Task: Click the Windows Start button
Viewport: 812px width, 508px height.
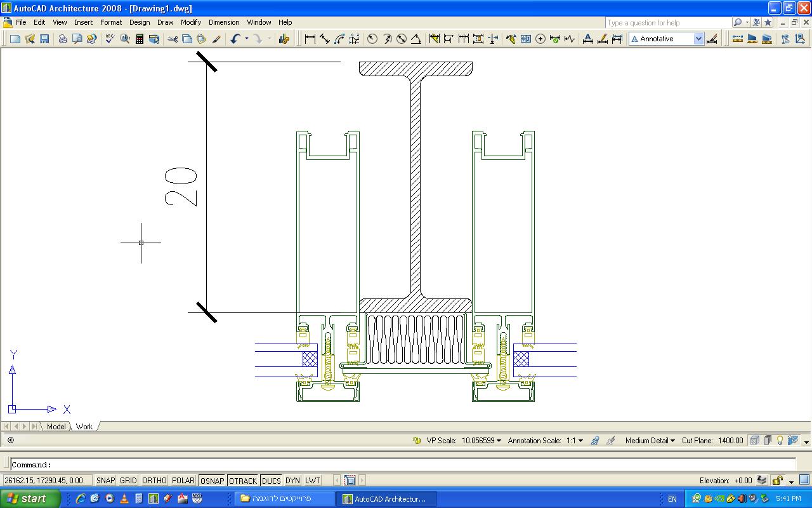Action: [28, 498]
